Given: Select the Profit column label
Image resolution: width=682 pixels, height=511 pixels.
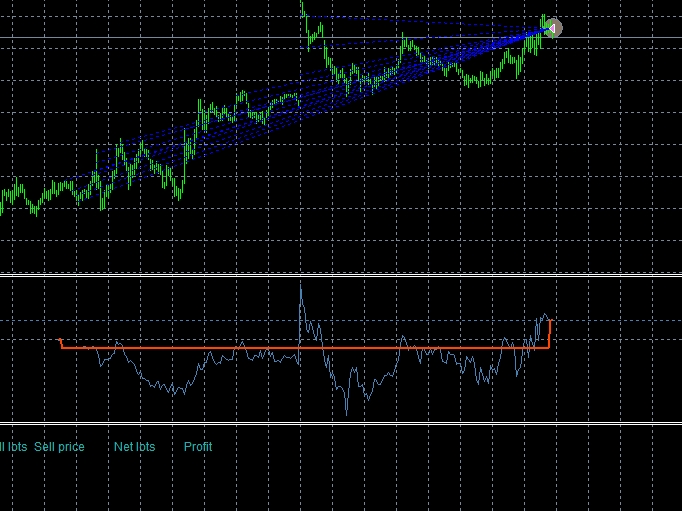Looking at the screenshot, I should [x=198, y=447].
